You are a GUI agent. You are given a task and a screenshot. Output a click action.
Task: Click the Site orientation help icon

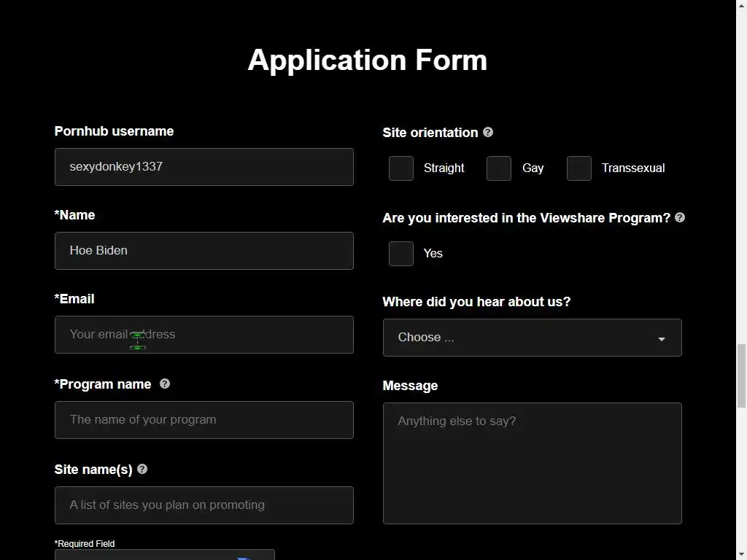tap(488, 132)
